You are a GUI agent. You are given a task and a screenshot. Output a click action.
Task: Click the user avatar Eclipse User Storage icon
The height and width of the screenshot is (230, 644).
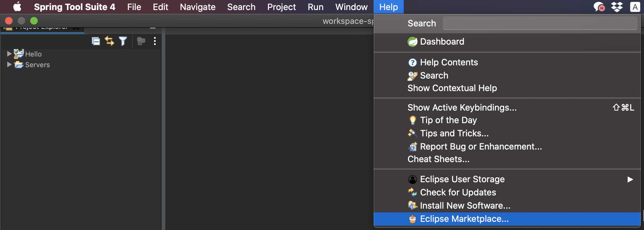[412, 179]
